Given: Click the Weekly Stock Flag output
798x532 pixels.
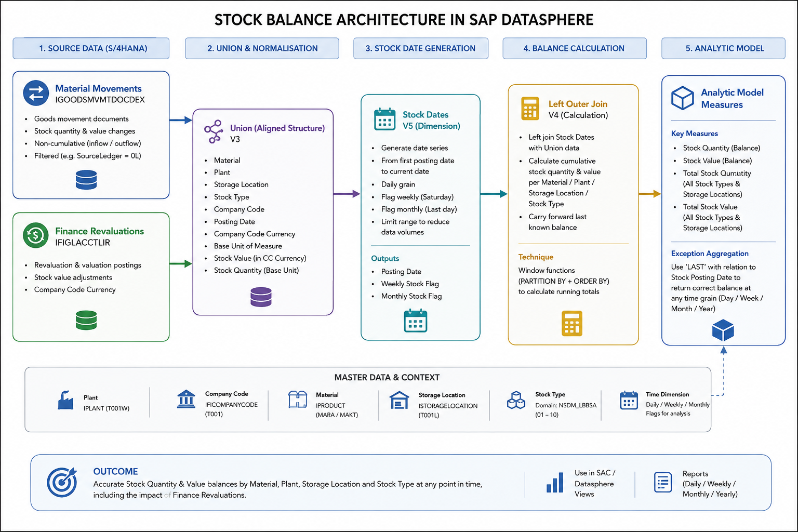Looking at the screenshot, I should tap(410, 284).
